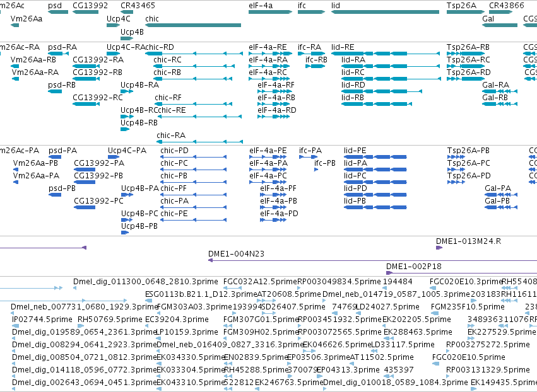Viewport: 537px width, 392px height.
Task: Click protein eIF-4a-PE label
Action: (268, 151)
